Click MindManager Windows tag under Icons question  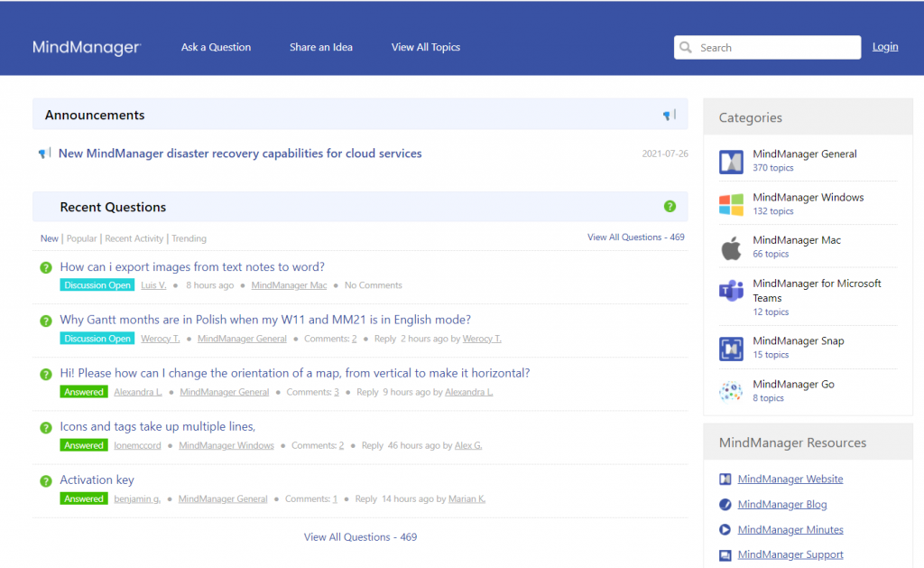pyautogui.click(x=226, y=445)
